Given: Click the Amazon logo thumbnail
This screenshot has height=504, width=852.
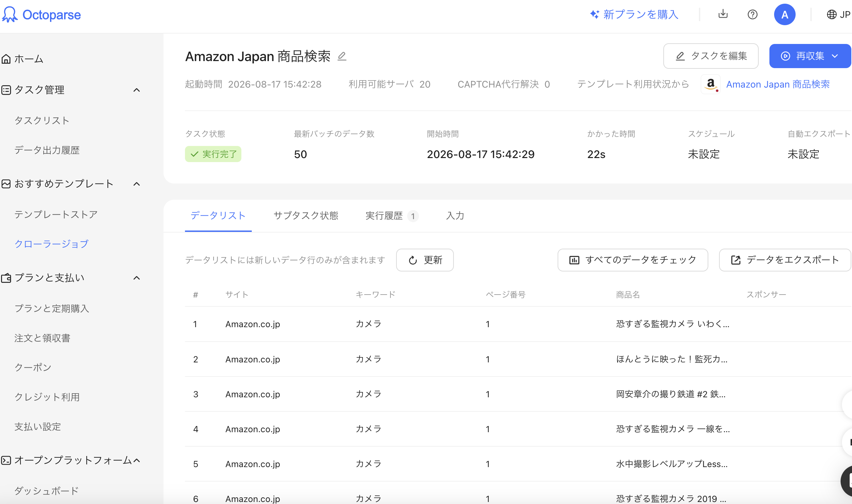Looking at the screenshot, I should 711,84.
